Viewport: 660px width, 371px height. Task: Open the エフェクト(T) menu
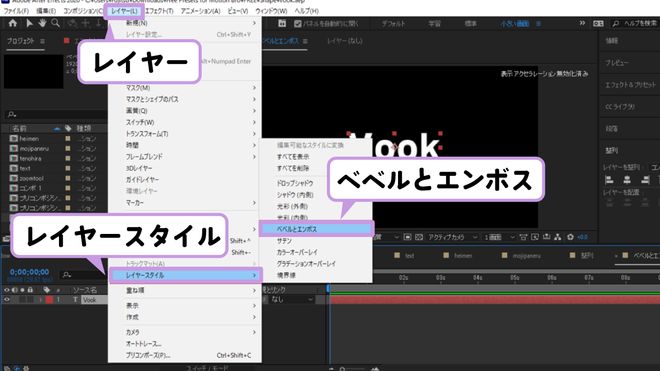[159, 11]
